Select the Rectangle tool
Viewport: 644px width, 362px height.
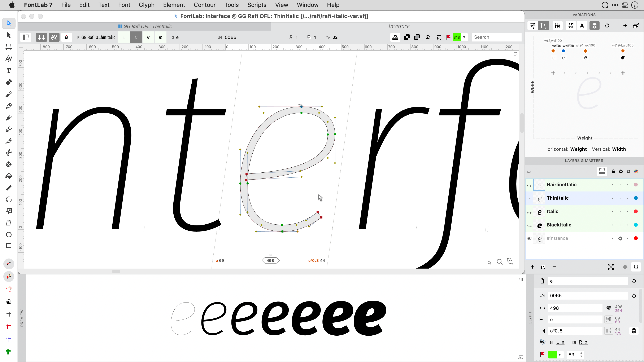(x=9, y=246)
